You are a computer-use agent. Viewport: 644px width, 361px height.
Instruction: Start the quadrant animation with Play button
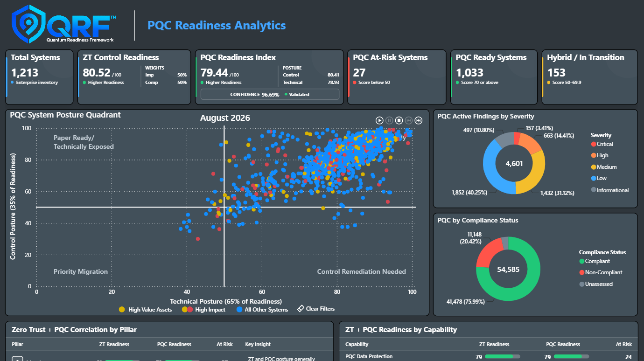click(379, 120)
